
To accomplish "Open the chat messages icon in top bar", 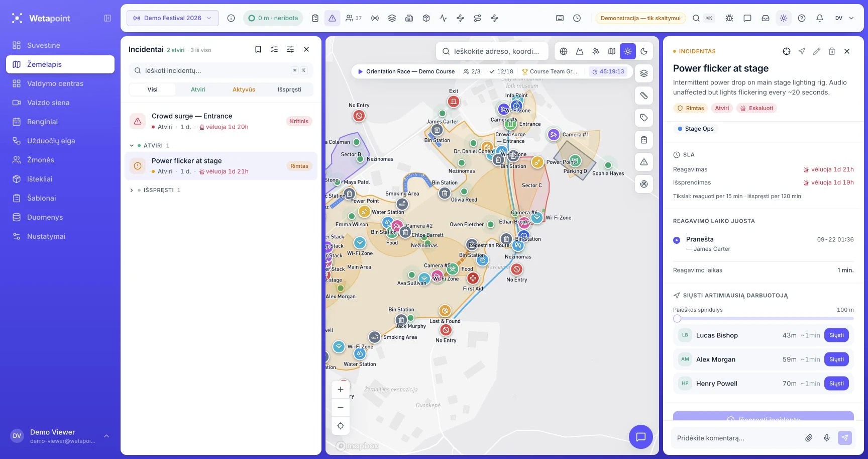I will coord(747,18).
